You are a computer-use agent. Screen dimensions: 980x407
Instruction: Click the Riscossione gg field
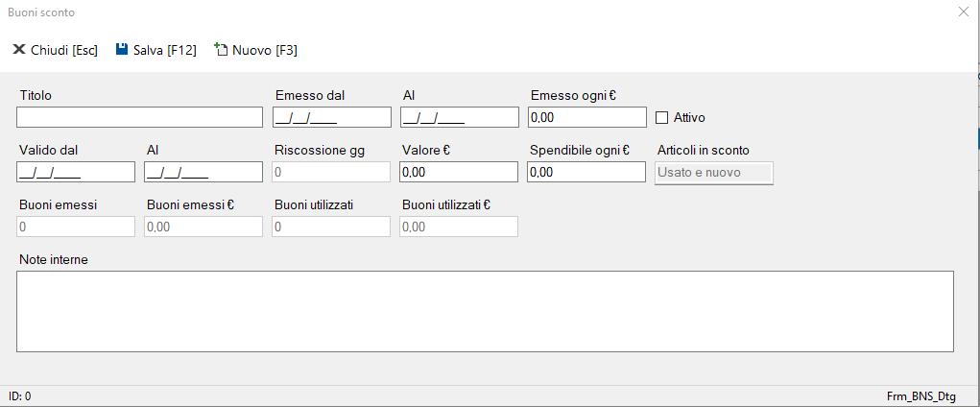(331, 172)
